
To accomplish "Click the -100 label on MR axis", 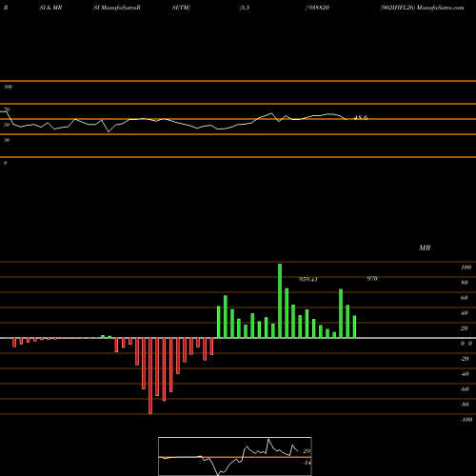I will [x=466, y=420].
